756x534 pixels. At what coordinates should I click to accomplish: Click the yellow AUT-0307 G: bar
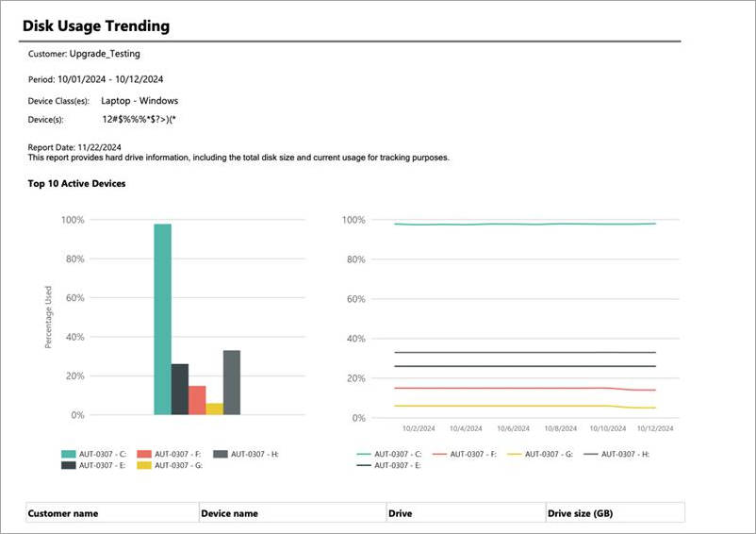coord(214,409)
